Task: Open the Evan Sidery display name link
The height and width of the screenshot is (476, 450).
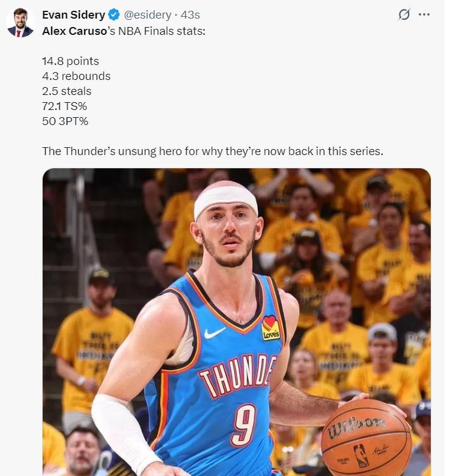Action: click(x=73, y=15)
